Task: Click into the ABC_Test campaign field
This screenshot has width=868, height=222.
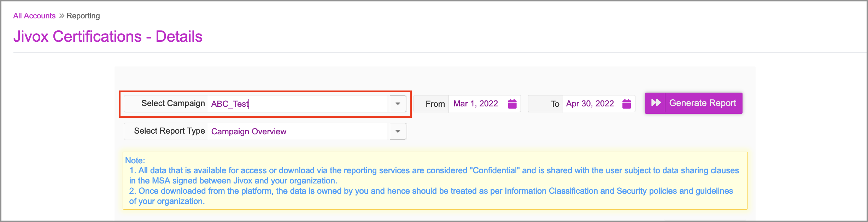Action: click(299, 104)
